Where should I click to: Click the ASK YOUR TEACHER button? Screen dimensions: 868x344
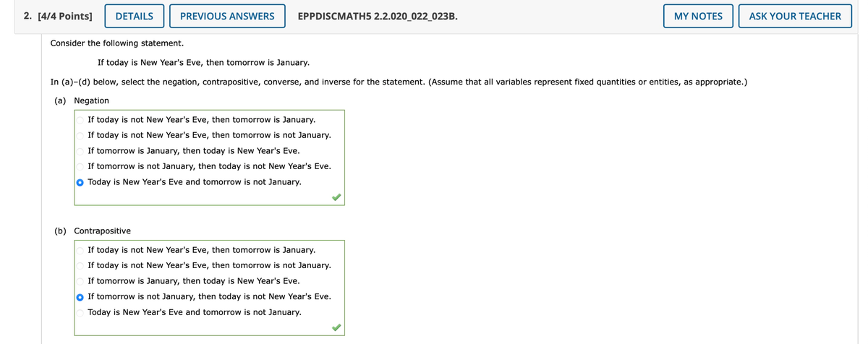pyautogui.click(x=795, y=16)
